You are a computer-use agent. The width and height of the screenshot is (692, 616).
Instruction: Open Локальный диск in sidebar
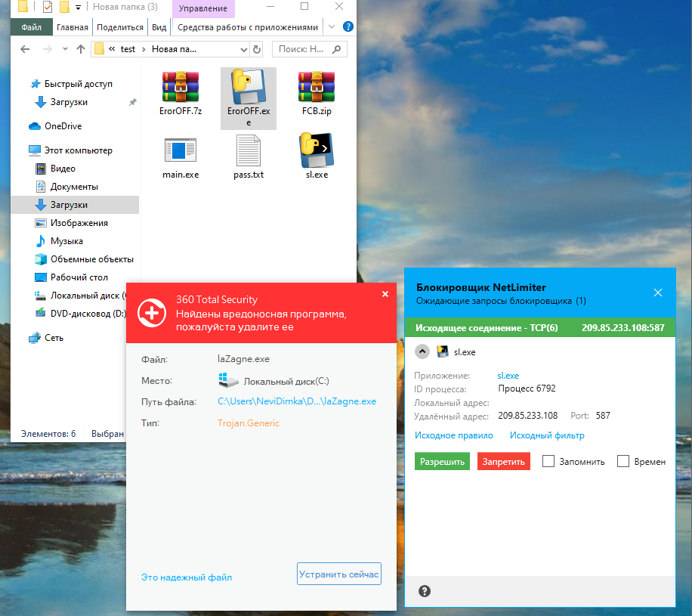point(80,295)
